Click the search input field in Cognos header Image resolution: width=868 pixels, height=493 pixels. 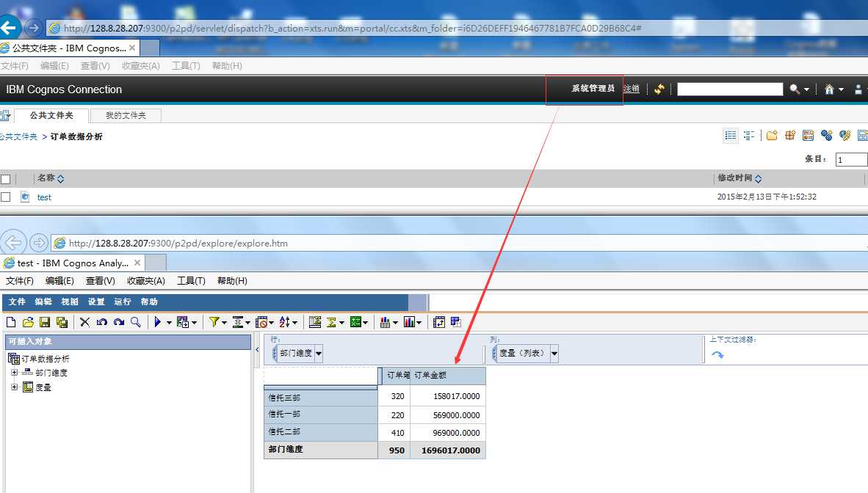coord(730,89)
